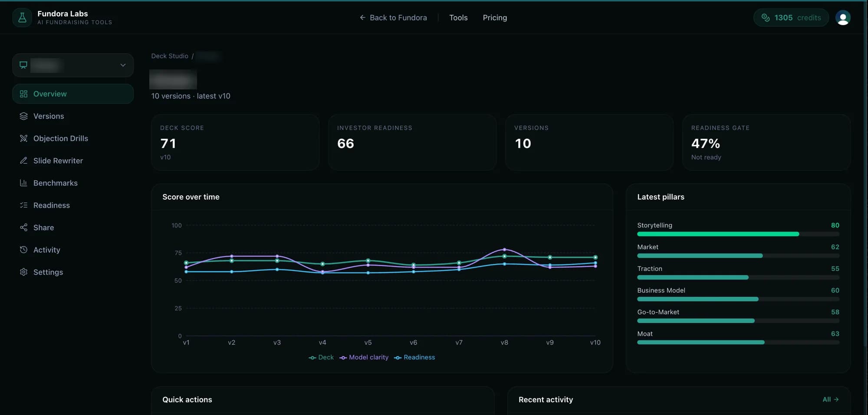Image resolution: width=868 pixels, height=415 pixels.
Task: Open the user profile avatar
Action: (x=843, y=18)
